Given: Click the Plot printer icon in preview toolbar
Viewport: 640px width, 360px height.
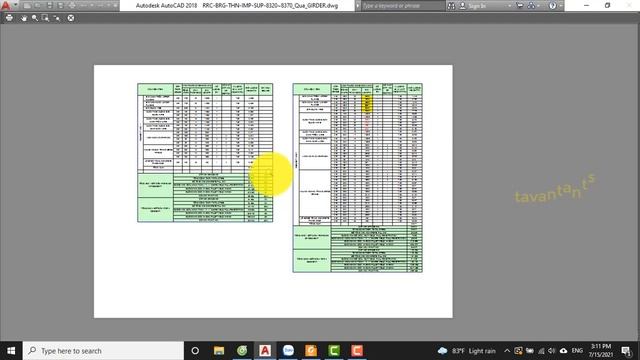Looking at the screenshot, I should tap(9, 18).
